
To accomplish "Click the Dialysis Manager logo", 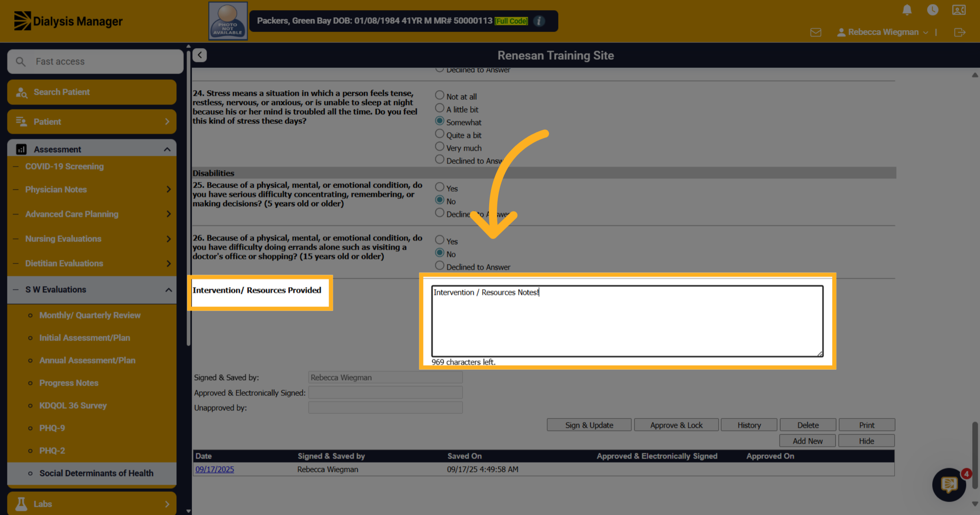I will 68,21.
